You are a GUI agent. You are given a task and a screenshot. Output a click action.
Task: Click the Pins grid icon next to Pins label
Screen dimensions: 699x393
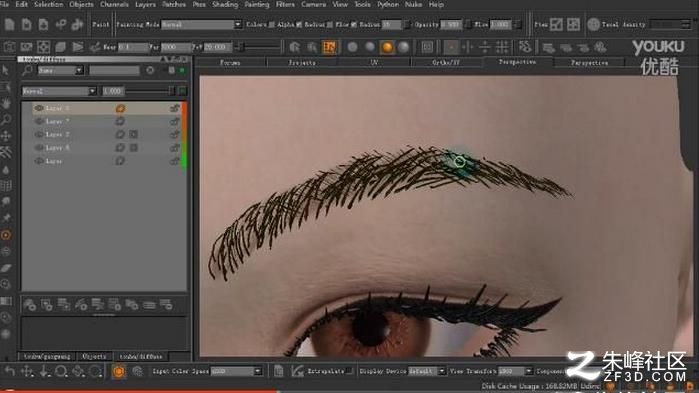pyautogui.click(x=573, y=24)
